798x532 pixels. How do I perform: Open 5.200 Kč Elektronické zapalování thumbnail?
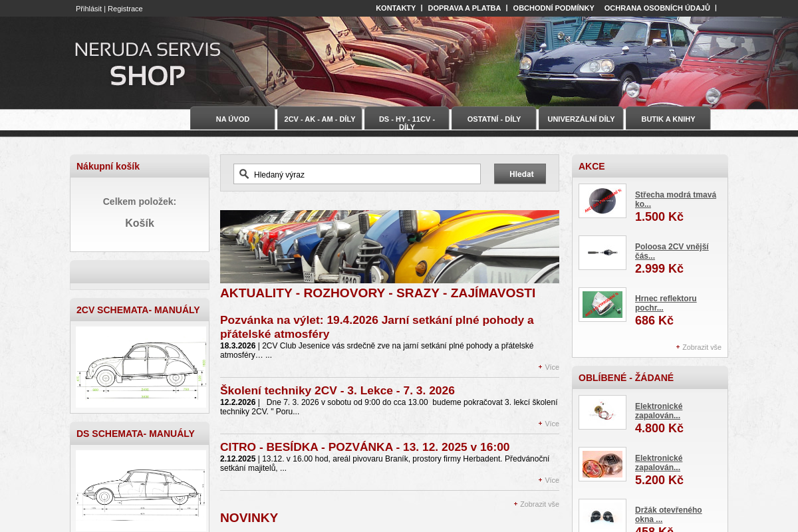(x=602, y=464)
